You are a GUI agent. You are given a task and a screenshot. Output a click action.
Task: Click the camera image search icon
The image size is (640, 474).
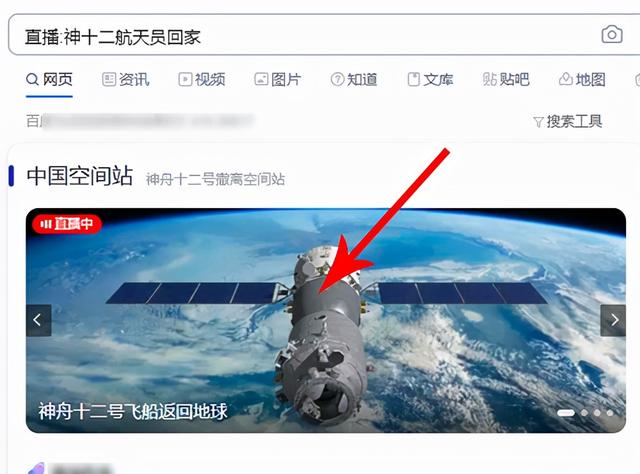[x=612, y=35]
